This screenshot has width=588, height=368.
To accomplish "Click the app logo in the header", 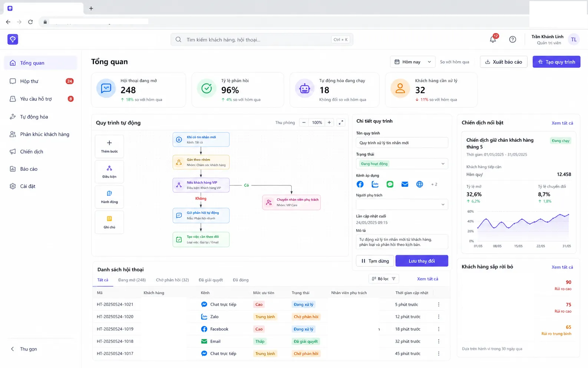I will click(13, 39).
